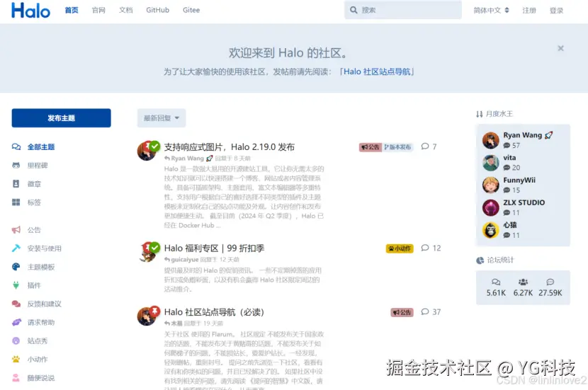Image resolution: width=588 pixels, height=390 pixels.
Task: Click the 站点秀 sidebar label
Action: point(38,340)
